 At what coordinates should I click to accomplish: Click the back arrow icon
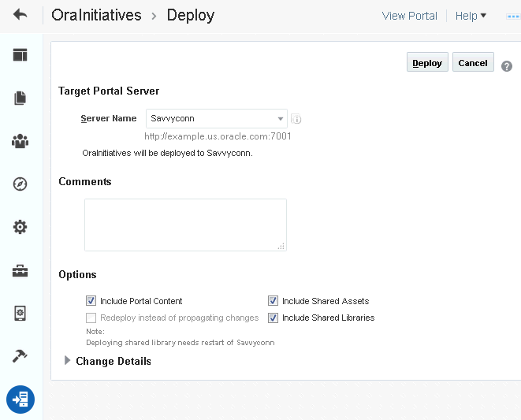point(20,15)
